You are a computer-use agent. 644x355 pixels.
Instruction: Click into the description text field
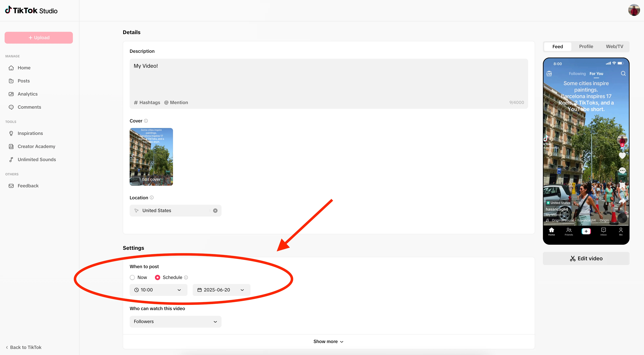pyautogui.click(x=329, y=79)
